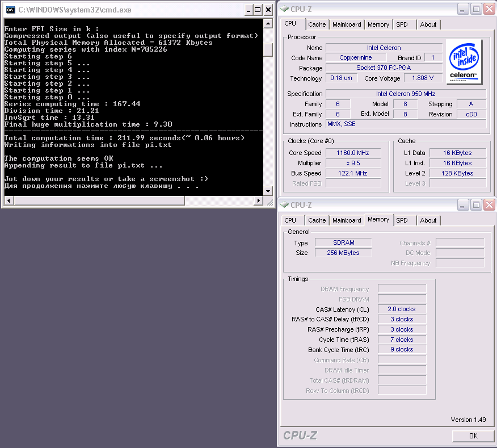Minimize the cmd.exe window
The image size is (497, 448).
[x=249, y=10]
